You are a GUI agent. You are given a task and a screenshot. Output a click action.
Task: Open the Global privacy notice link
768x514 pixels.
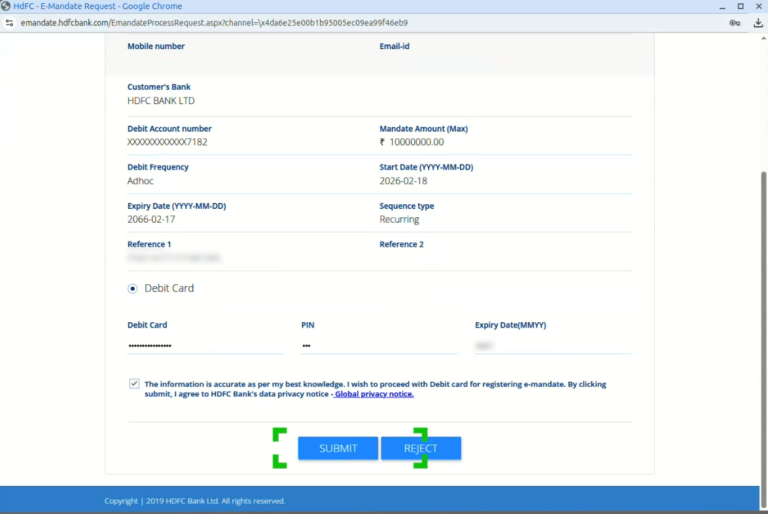coord(374,394)
